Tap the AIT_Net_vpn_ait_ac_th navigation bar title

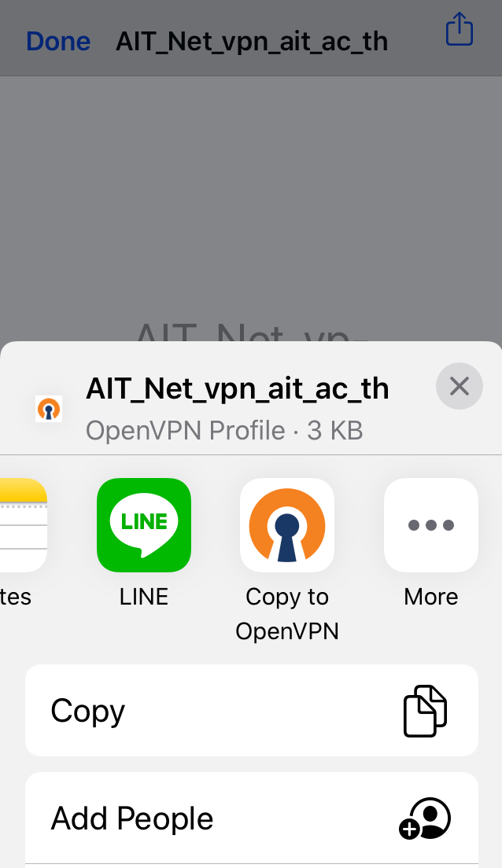252,42
